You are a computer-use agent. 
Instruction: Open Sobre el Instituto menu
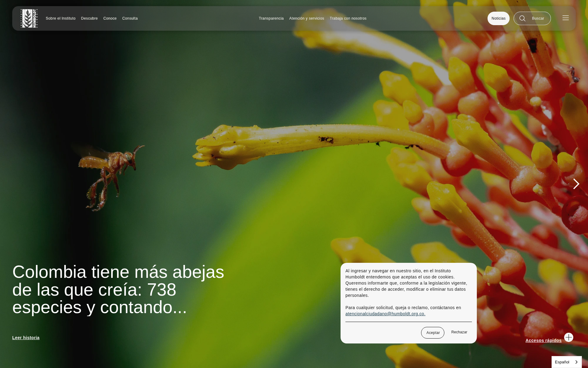(x=61, y=18)
